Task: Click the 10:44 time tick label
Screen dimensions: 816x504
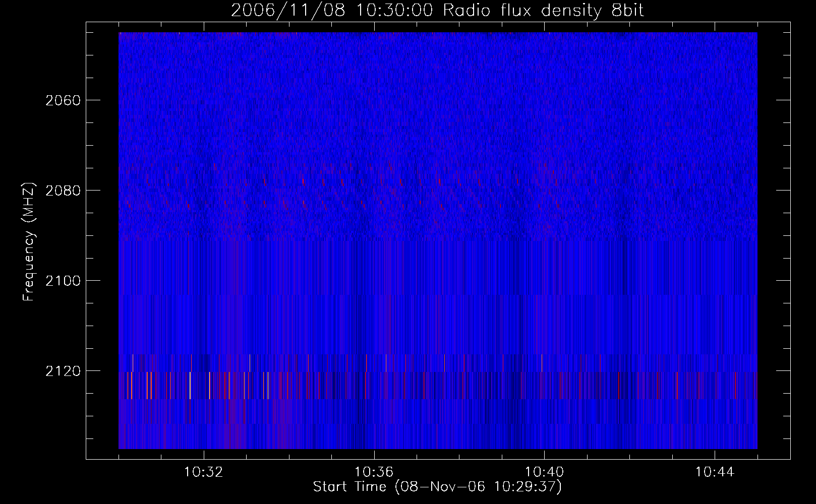Action: (715, 472)
